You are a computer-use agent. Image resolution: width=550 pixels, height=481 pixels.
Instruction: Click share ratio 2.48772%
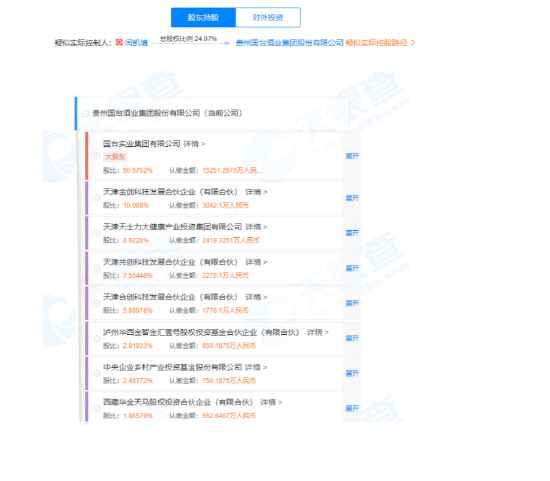(138, 381)
